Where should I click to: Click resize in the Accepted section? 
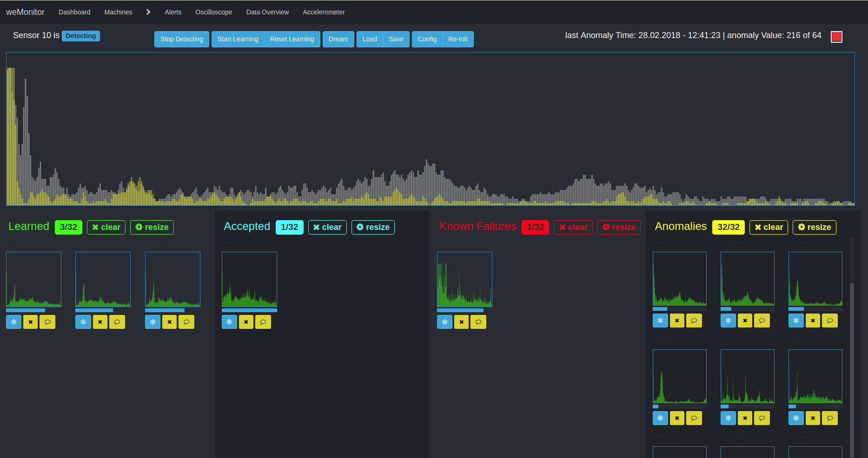coord(373,227)
